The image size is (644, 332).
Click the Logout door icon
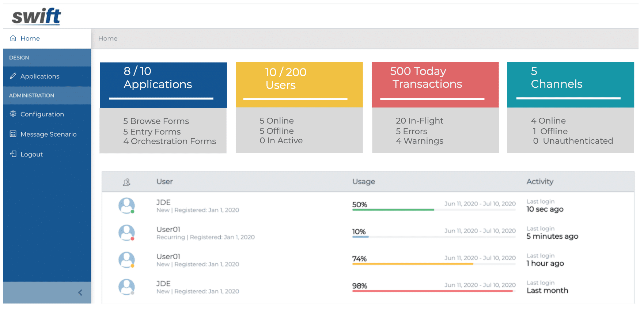tap(13, 154)
